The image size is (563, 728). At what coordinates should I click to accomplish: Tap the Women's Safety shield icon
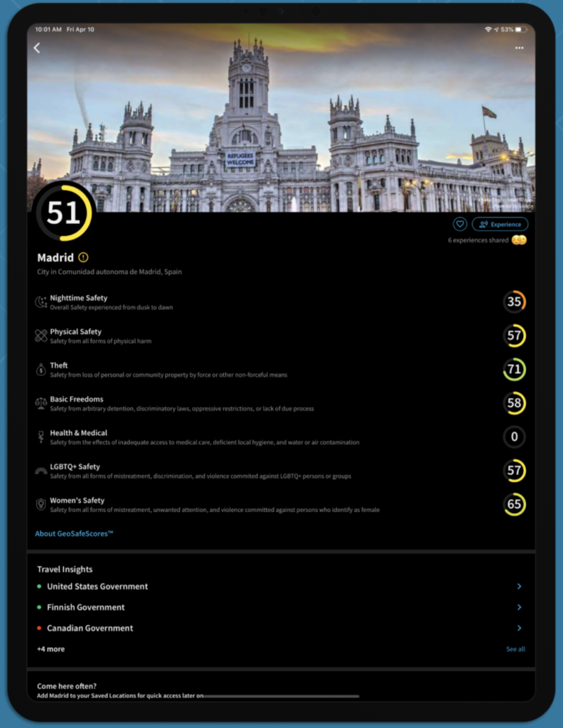41,504
